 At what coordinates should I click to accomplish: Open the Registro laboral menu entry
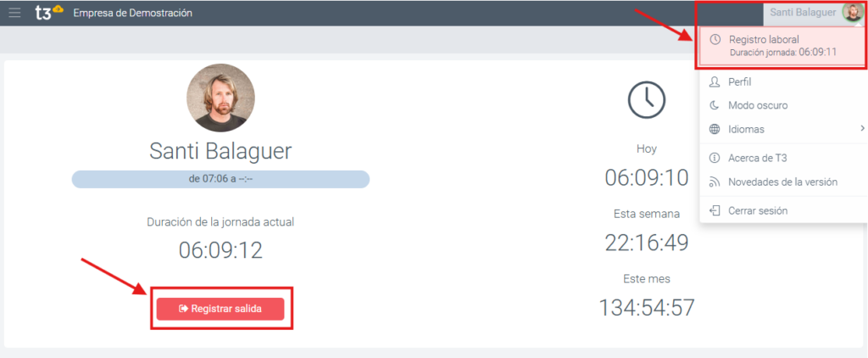[x=764, y=39]
